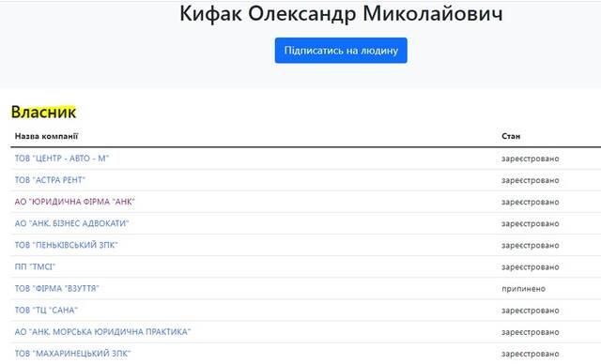Click зареєстровано status in ТМСІ row

[530, 267]
